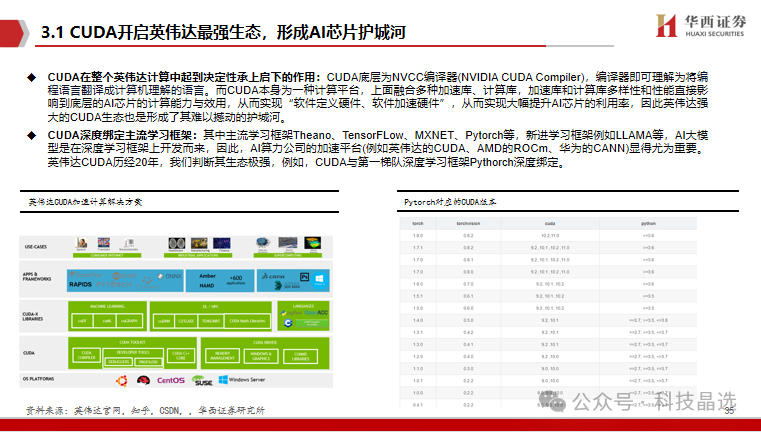Screen dimensions: 761x432
Task: Click the Translate use-case thumbnail
Action: pyautogui.click(x=104, y=244)
